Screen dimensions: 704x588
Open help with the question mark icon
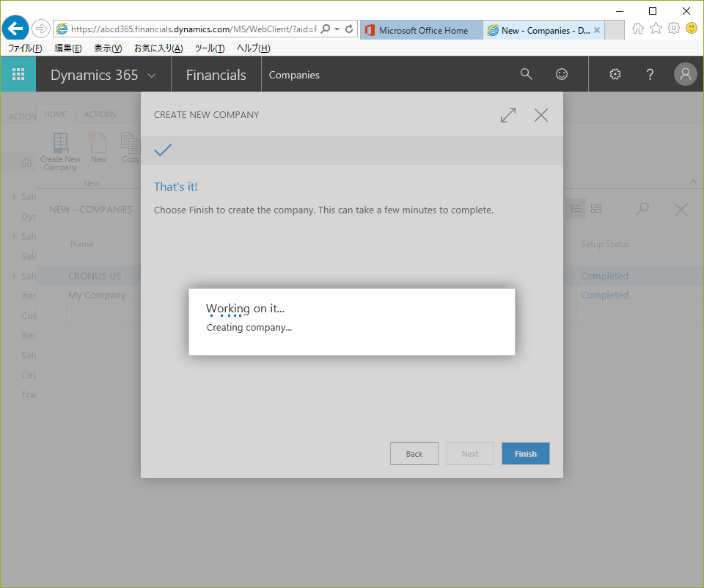coord(650,74)
